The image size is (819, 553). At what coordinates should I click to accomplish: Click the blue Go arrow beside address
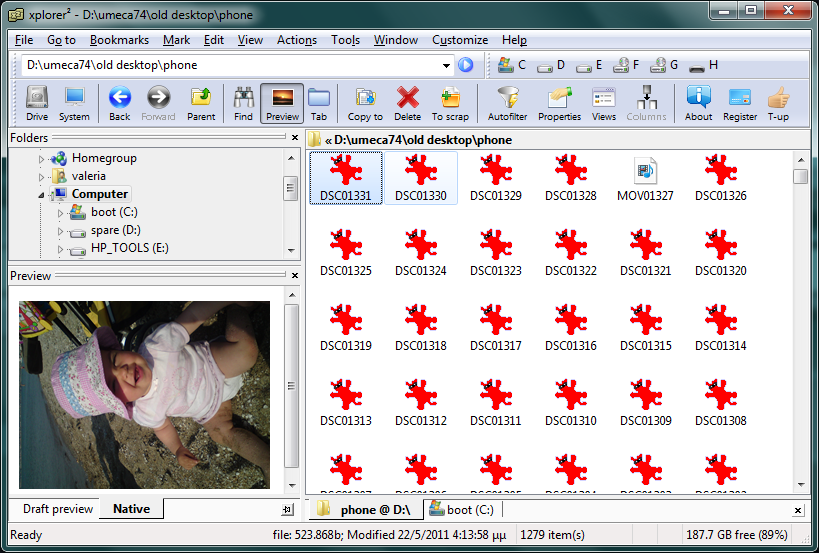coord(465,65)
